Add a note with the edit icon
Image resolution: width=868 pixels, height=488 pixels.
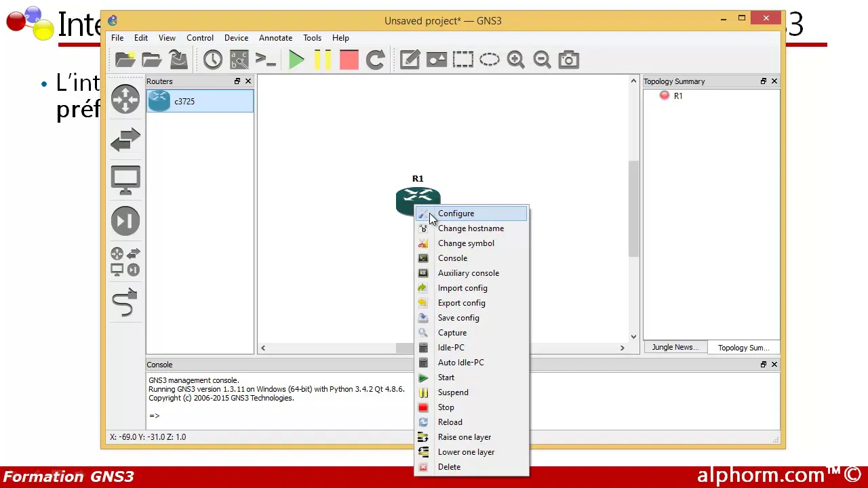[410, 60]
